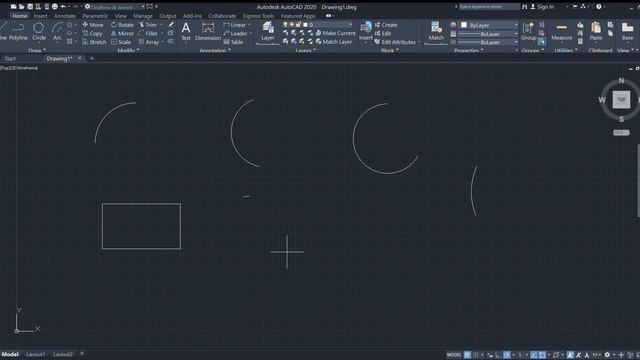This screenshot has width=640, height=360.
Task: Click the Leader tool
Action: [235, 33]
